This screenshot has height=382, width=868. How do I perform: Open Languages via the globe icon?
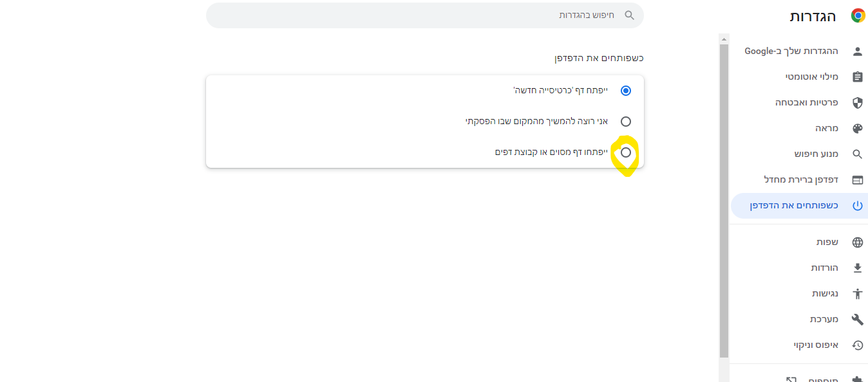click(x=857, y=242)
